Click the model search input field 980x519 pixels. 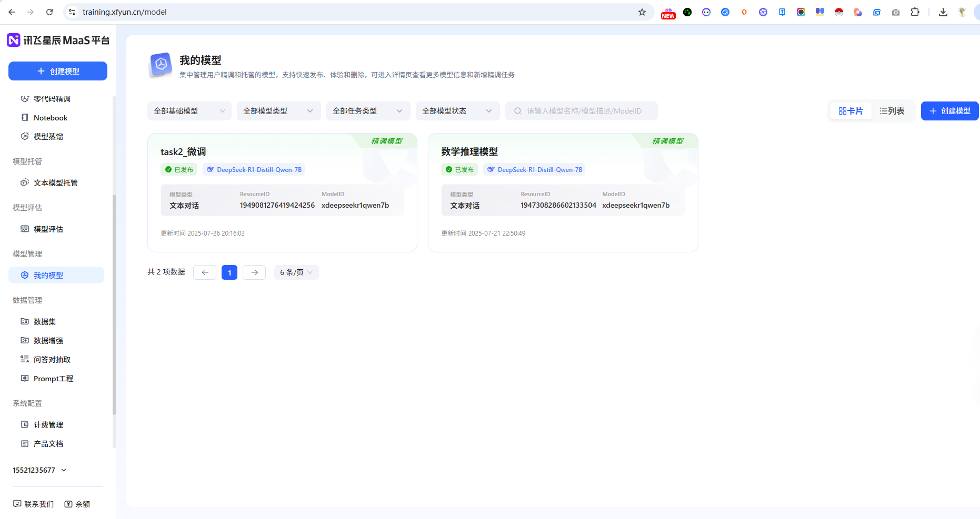click(x=582, y=111)
